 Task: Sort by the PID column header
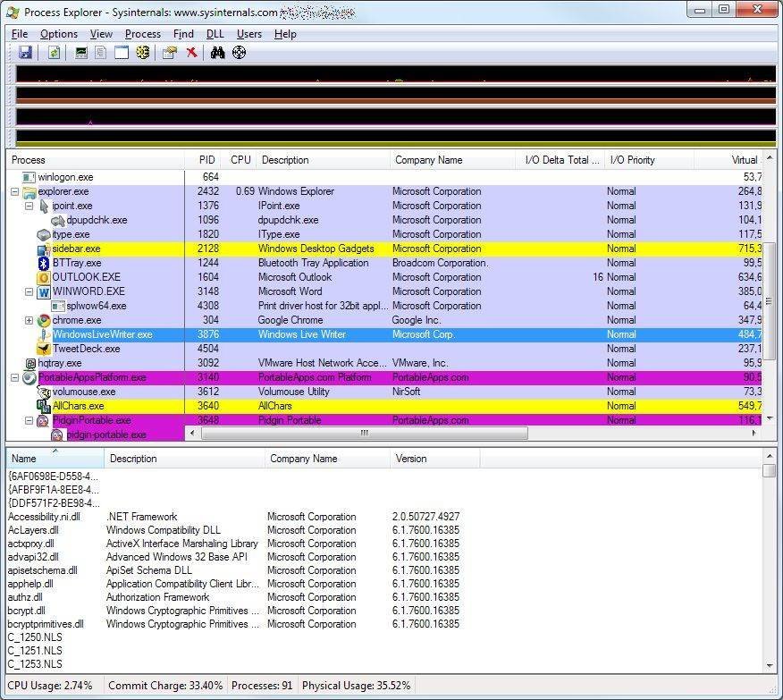(205, 160)
